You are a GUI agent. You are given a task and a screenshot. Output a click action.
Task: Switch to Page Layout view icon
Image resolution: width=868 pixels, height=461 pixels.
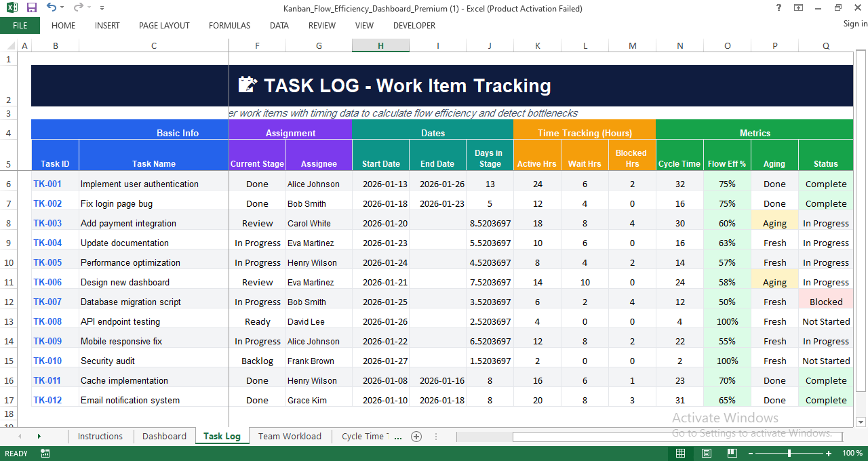pos(706,453)
